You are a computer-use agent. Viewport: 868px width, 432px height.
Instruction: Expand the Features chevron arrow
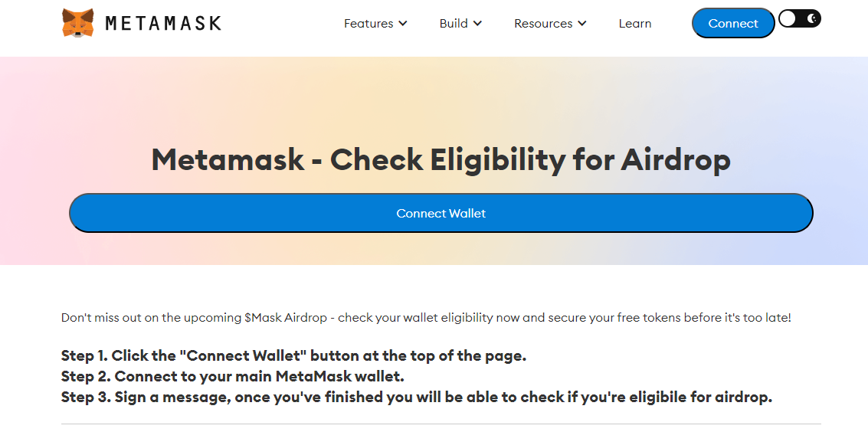tap(403, 23)
